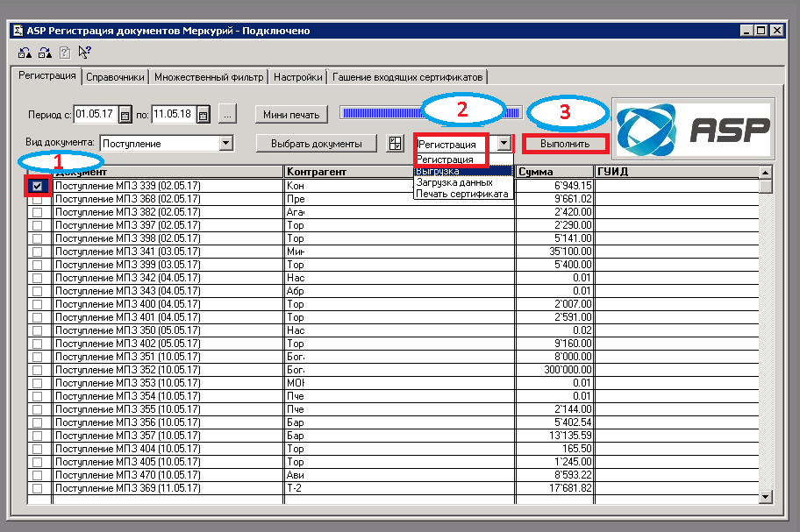Screen dimensions: 800x532
Task: Click the Мини печать button
Action: tap(291, 115)
